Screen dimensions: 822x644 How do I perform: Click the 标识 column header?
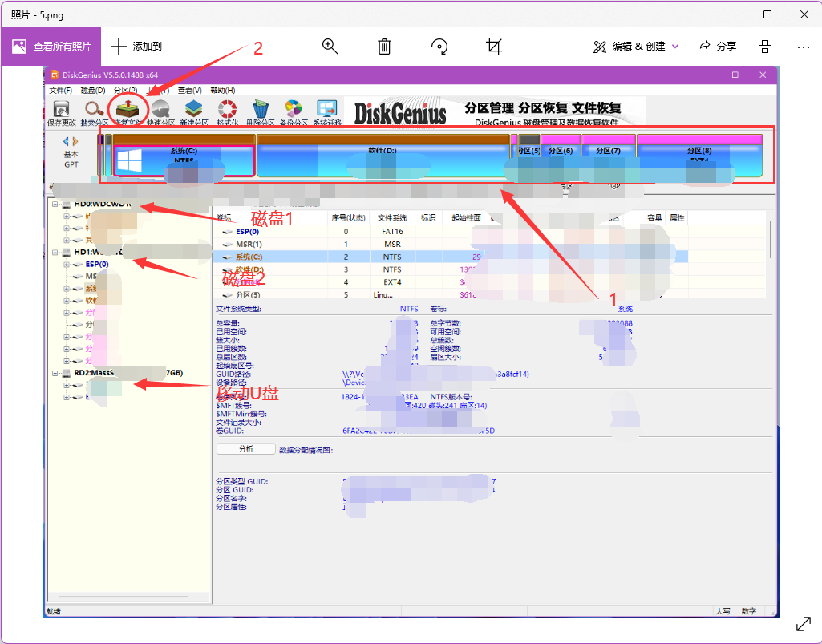point(428,217)
